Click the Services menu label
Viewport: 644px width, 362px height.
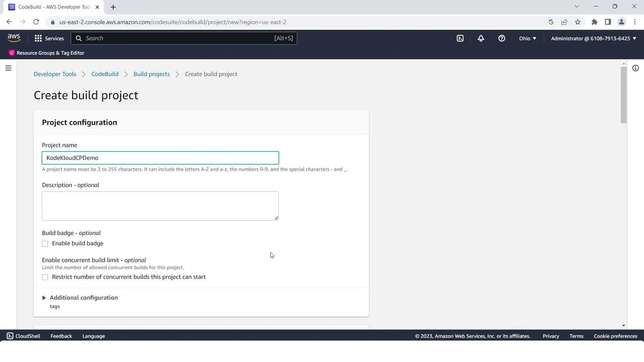(54, 38)
